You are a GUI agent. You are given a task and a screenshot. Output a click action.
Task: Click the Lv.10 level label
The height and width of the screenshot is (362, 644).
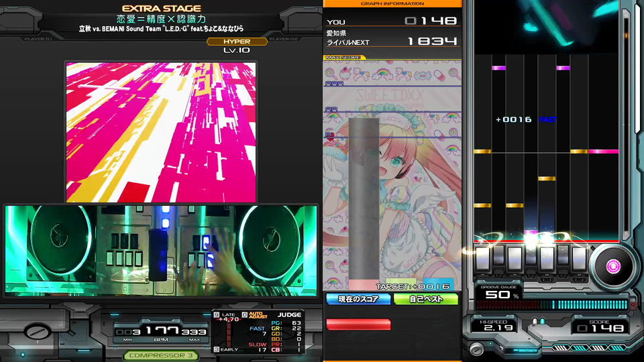pyautogui.click(x=237, y=50)
